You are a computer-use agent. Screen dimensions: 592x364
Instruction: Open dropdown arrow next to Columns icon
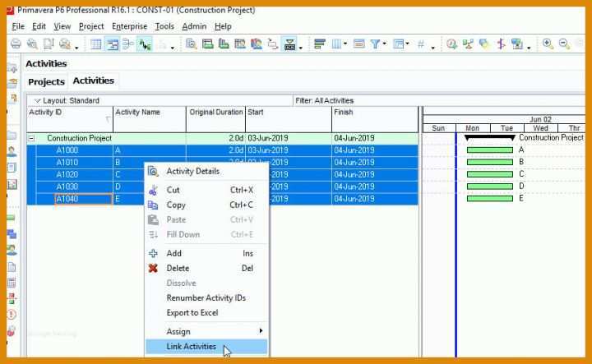coord(345,44)
